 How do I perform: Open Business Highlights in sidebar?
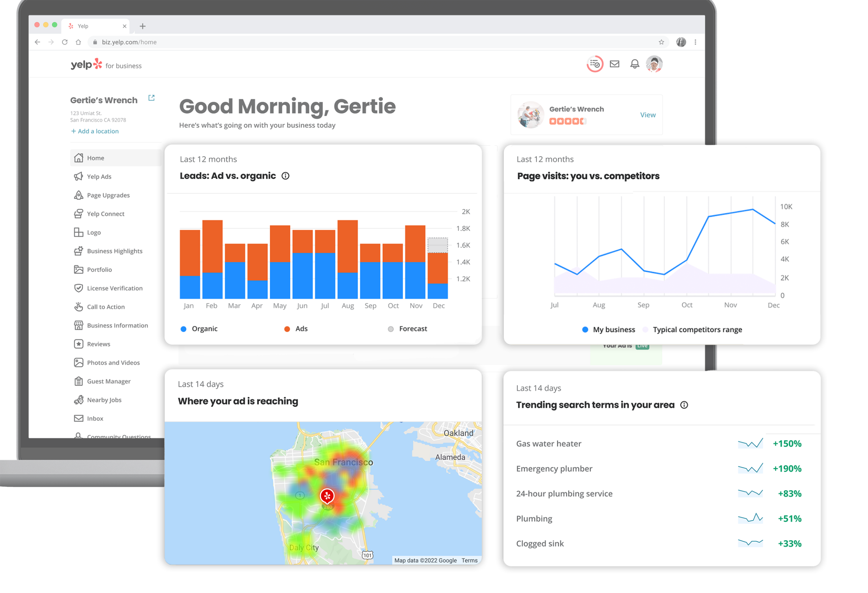pos(114,251)
